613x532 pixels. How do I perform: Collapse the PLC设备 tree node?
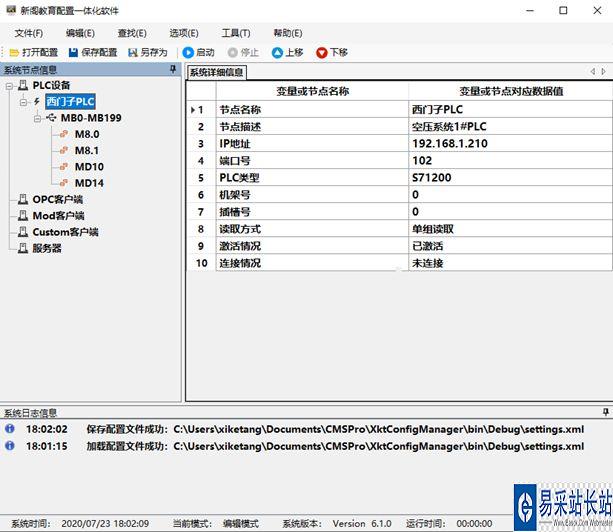[9, 86]
